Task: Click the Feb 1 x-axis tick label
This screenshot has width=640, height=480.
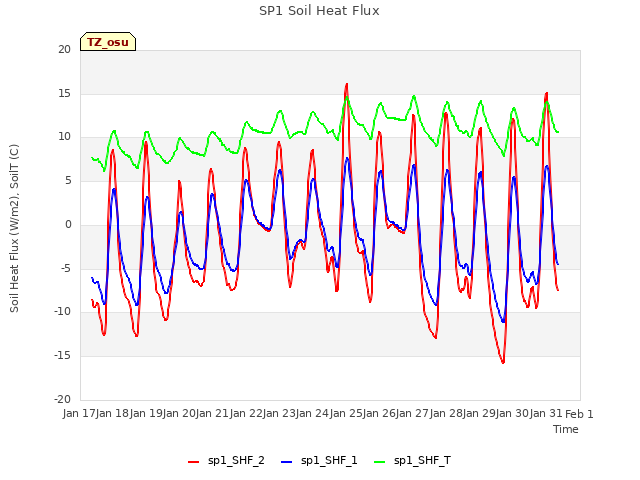Action: coord(579,414)
